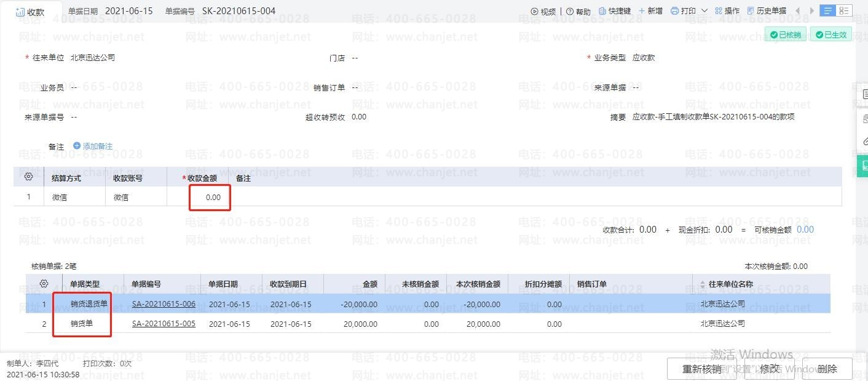Click the 重新核销 button
This screenshot has width=868, height=381.
click(701, 369)
